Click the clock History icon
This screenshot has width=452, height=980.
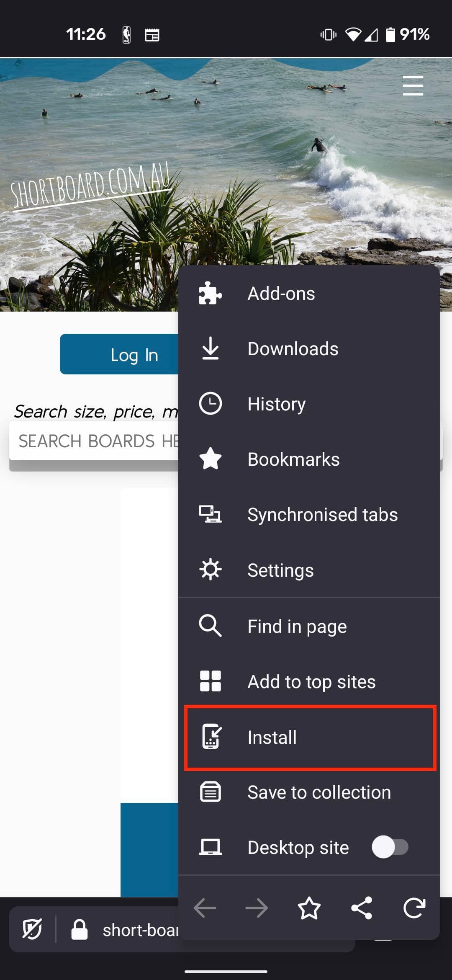210,404
